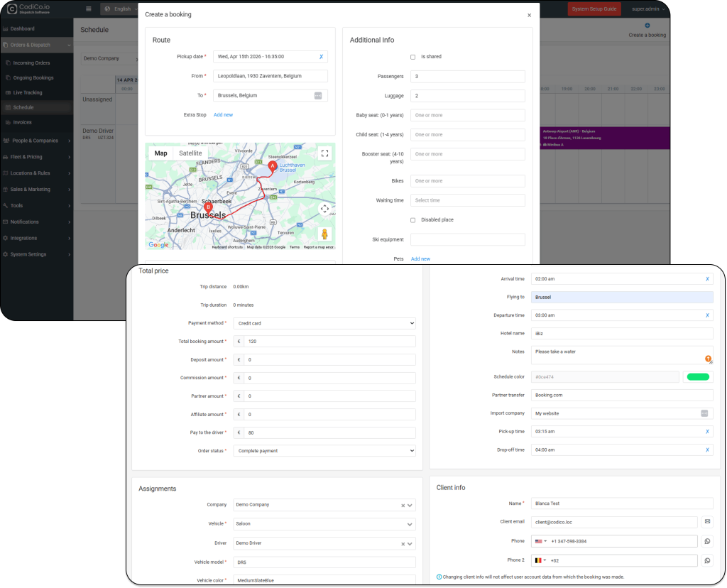Viewport: 727px width, 588px height.
Task: Check the Disabled place checkbox
Action: pos(412,220)
